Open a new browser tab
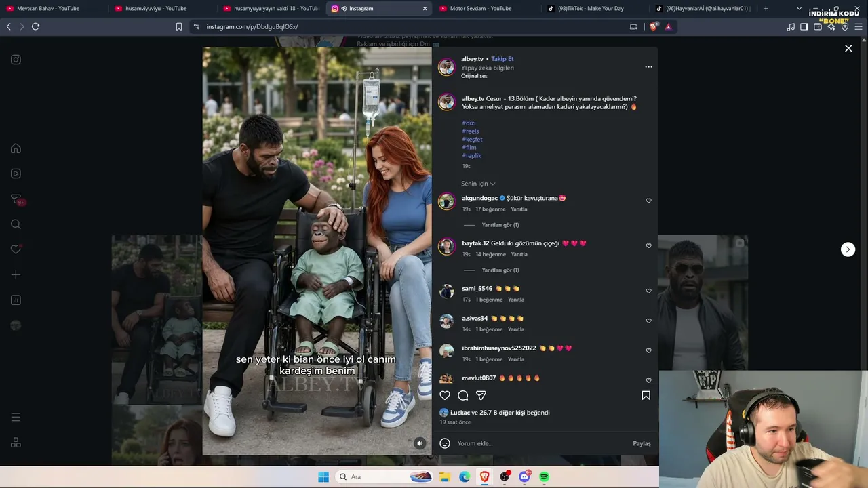The image size is (868, 488). [x=766, y=9]
